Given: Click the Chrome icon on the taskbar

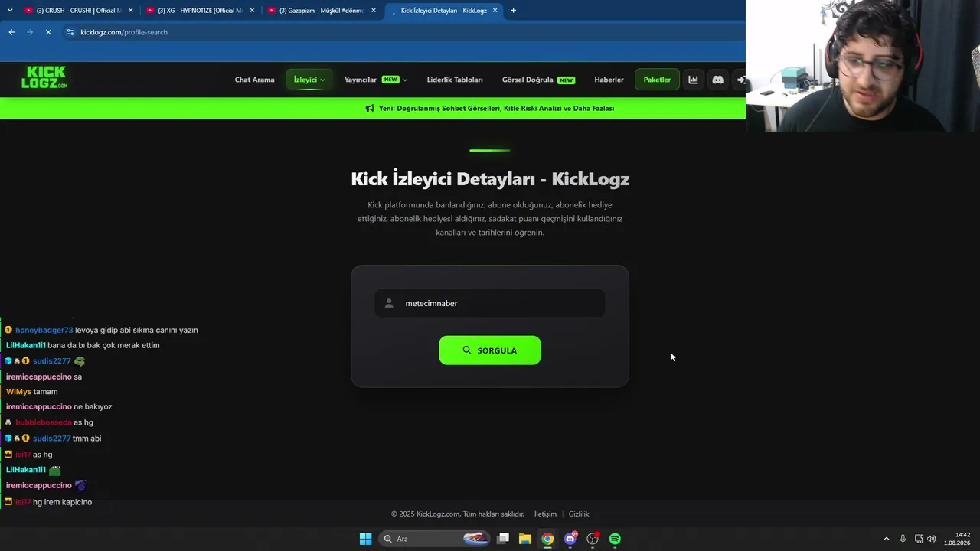Looking at the screenshot, I should tap(547, 539).
